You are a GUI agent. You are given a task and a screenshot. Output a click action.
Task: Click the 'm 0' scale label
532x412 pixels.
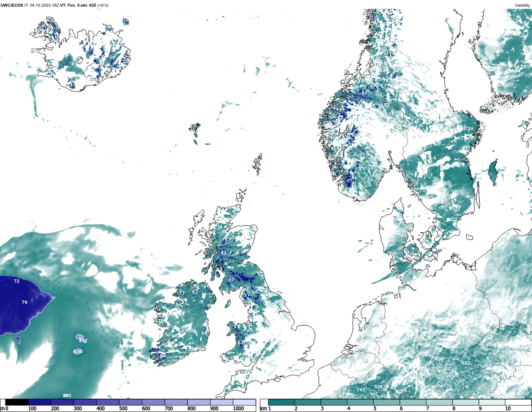(4, 409)
